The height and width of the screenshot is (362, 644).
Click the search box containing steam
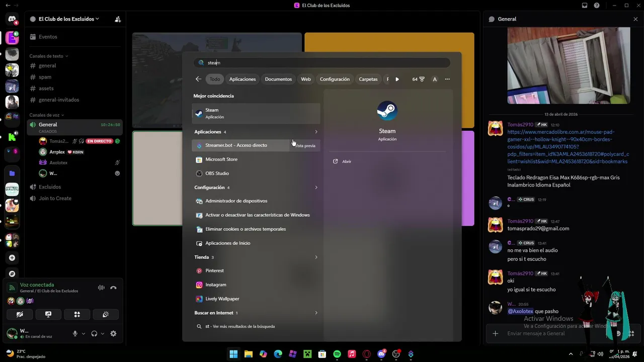point(322,63)
